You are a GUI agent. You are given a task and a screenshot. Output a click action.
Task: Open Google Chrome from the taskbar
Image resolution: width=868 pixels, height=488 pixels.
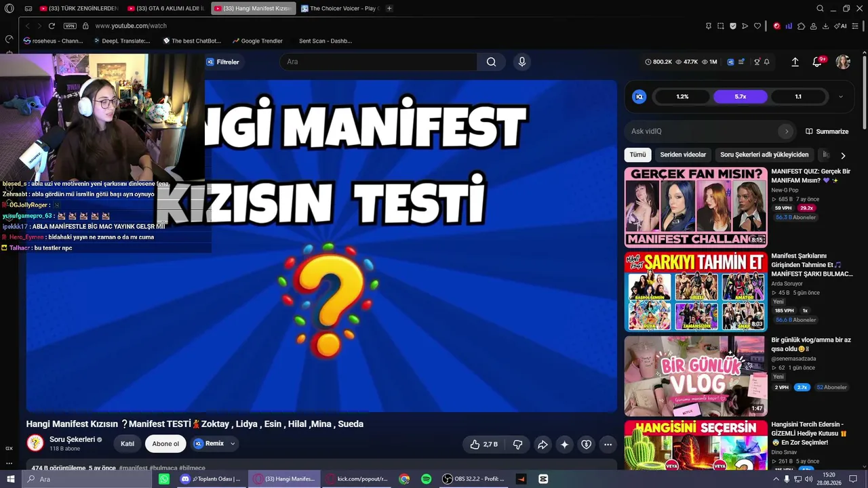pos(404,479)
